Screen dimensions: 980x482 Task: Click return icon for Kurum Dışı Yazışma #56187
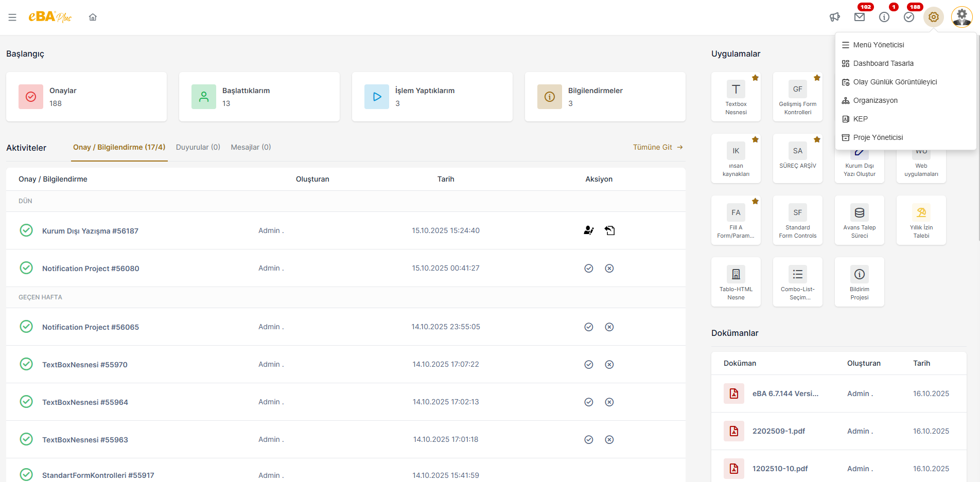tap(610, 230)
